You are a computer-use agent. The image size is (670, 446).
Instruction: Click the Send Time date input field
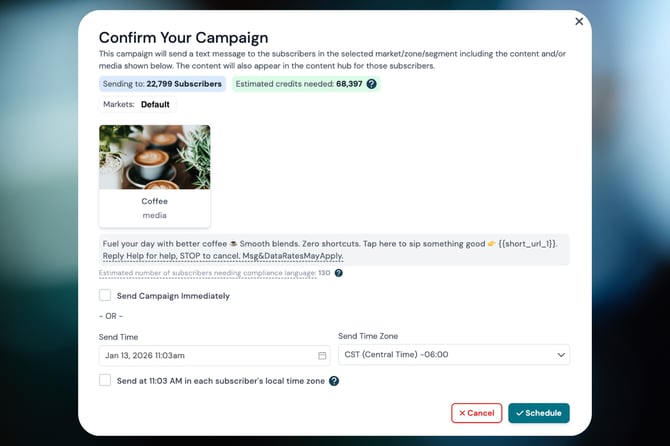(x=205, y=355)
